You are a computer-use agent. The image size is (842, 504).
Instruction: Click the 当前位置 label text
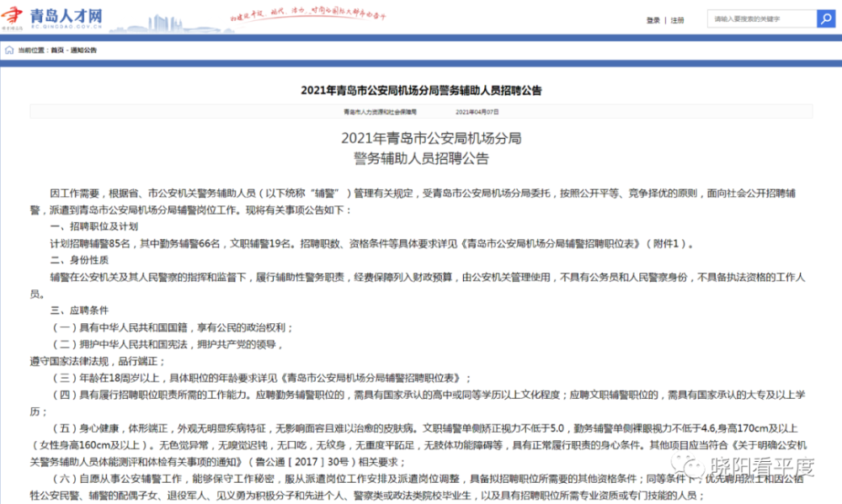[32, 50]
